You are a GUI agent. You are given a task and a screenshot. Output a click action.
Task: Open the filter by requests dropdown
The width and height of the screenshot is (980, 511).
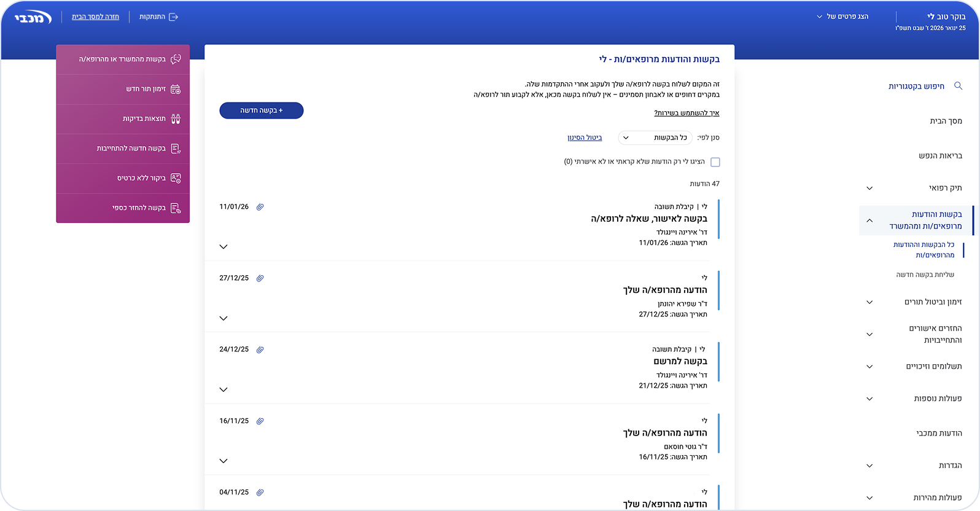[655, 138]
